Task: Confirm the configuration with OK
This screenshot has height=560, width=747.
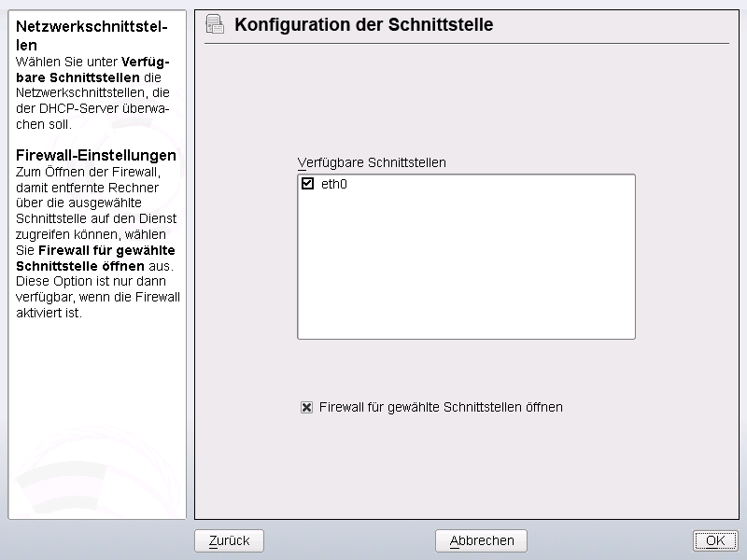Action: tap(715, 540)
